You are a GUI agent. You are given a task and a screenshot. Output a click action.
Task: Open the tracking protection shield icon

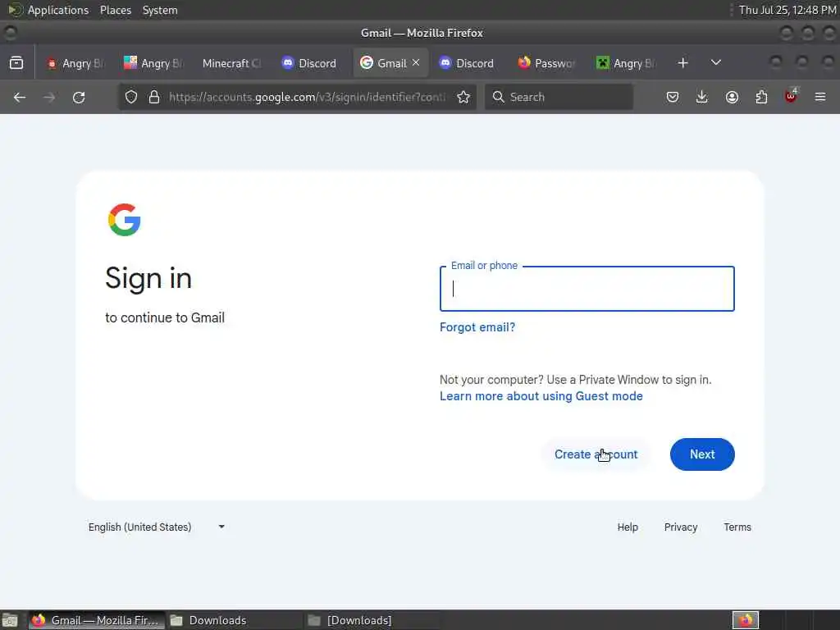point(131,97)
